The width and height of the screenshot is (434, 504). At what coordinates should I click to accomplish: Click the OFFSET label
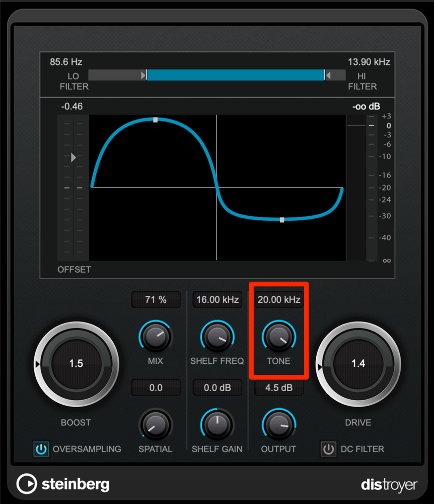[74, 269]
